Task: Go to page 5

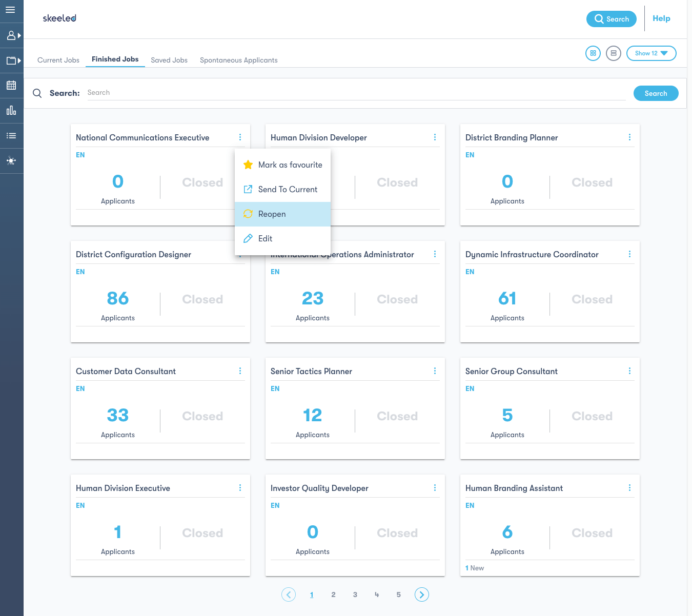Action: [x=398, y=594]
